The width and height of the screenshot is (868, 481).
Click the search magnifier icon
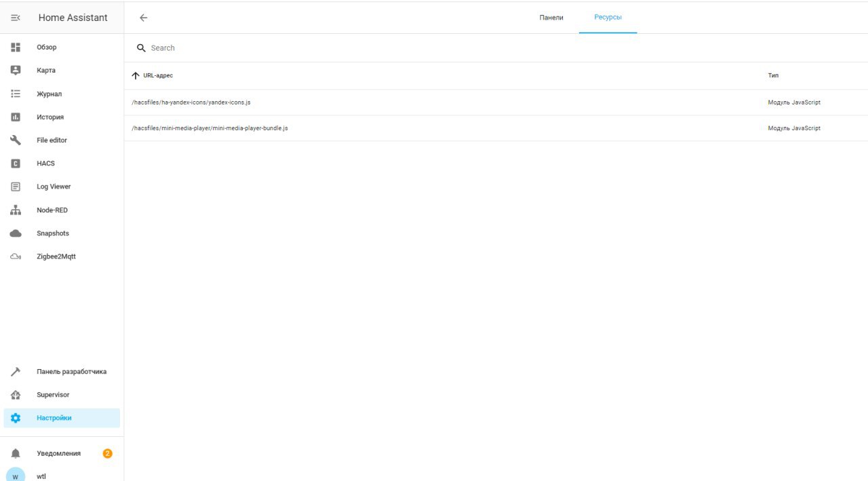141,48
